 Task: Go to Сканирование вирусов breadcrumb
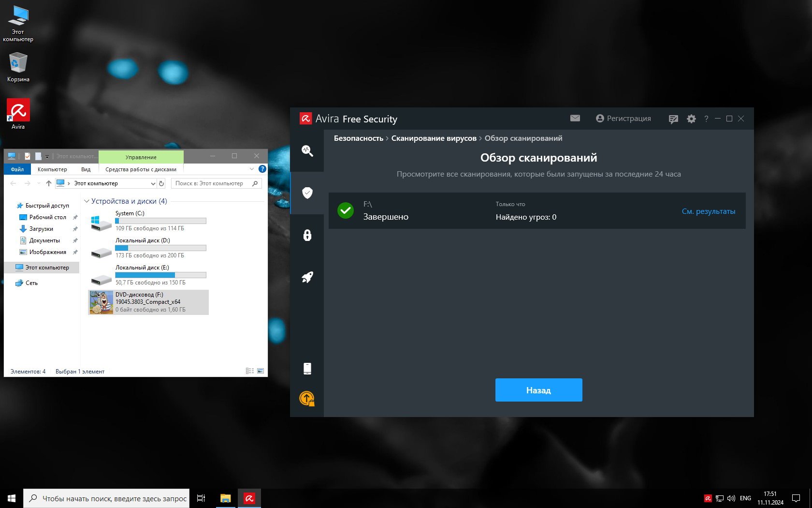pos(434,138)
